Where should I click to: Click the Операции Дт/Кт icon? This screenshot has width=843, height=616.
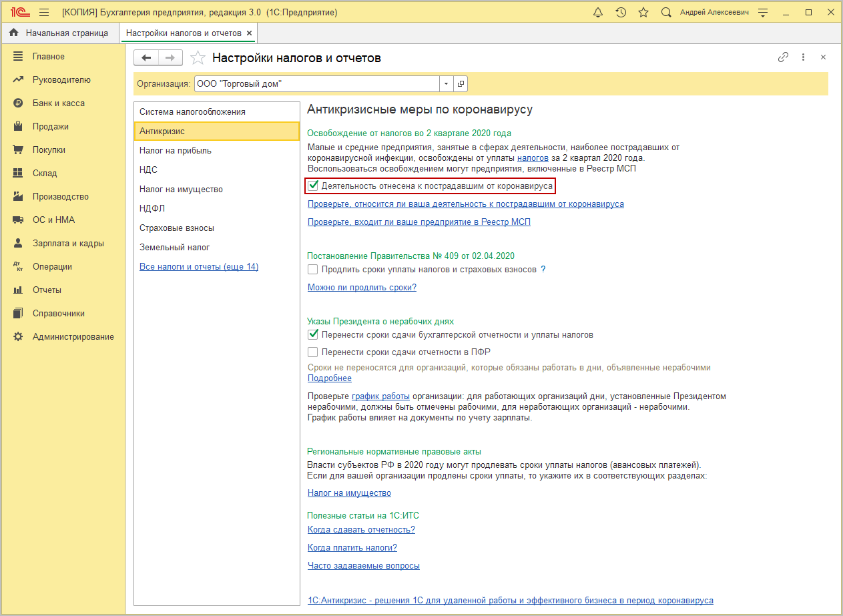coord(18,267)
